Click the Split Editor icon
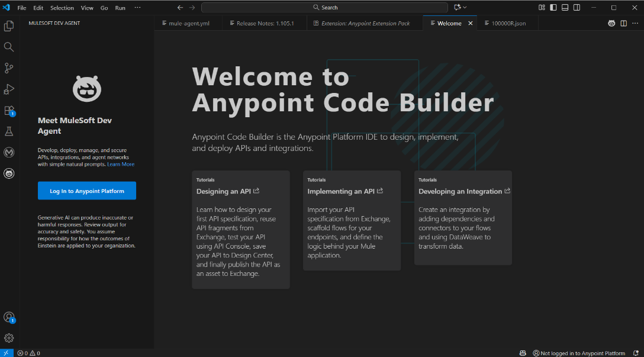Image resolution: width=644 pixels, height=357 pixels. pos(623,24)
